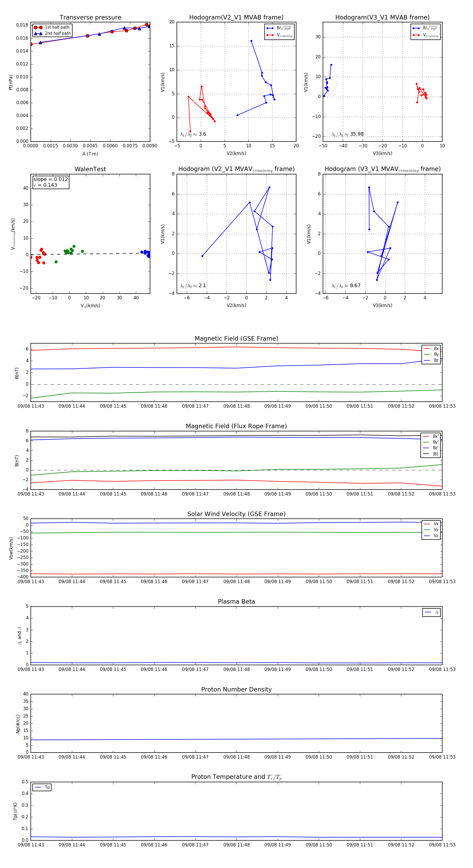Click the "A (T·m)" x-axis label
473x868 pixels.
(90, 154)
